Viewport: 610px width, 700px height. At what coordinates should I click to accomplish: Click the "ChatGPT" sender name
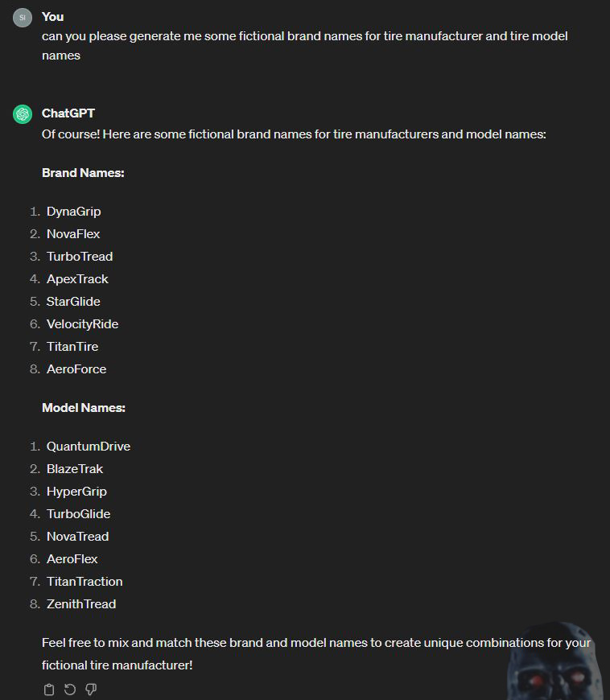click(68, 113)
